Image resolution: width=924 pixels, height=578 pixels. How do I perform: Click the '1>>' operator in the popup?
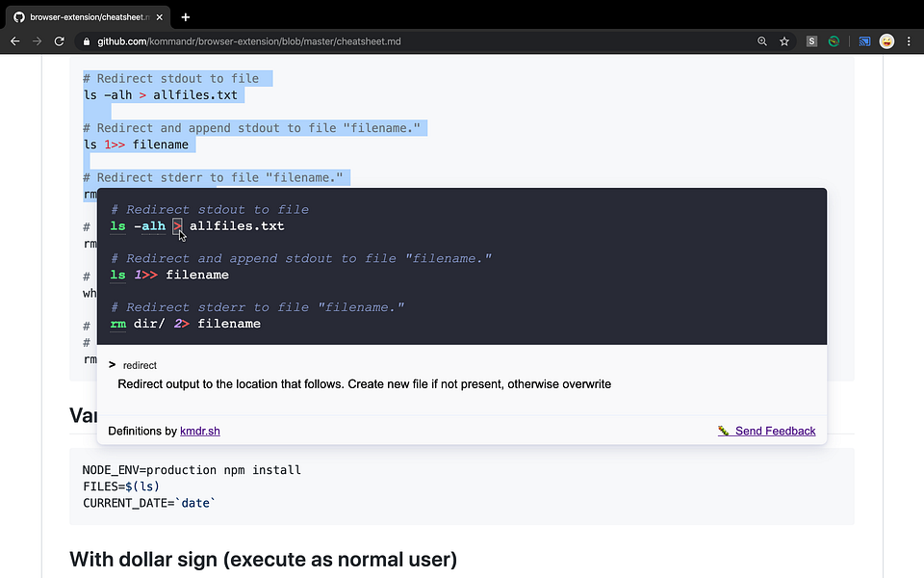click(146, 275)
